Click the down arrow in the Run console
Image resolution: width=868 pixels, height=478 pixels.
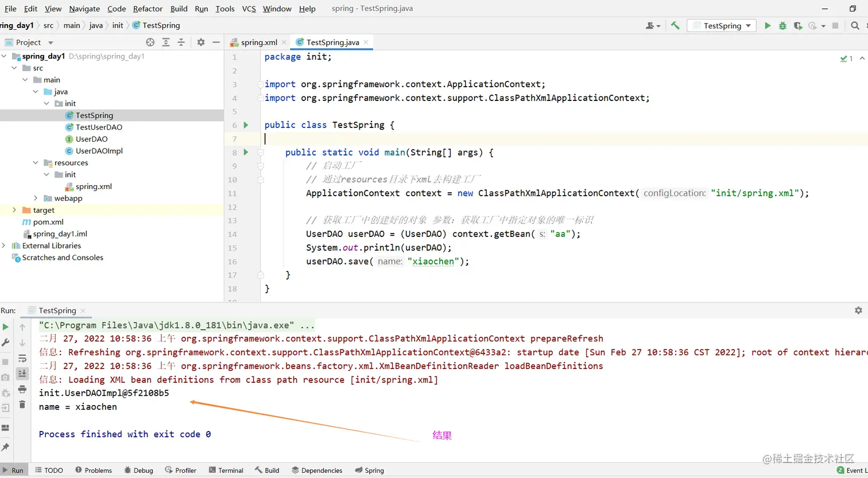tap(22, 343)
